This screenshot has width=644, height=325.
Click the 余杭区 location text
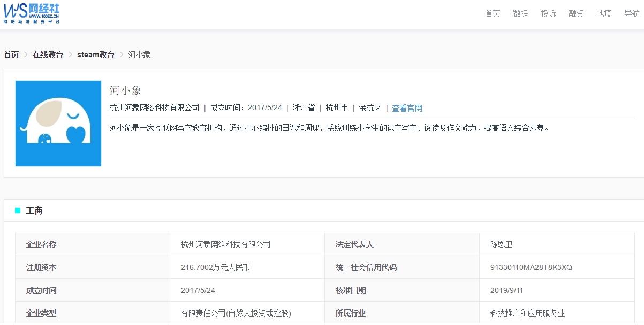(x=370, y=107)
